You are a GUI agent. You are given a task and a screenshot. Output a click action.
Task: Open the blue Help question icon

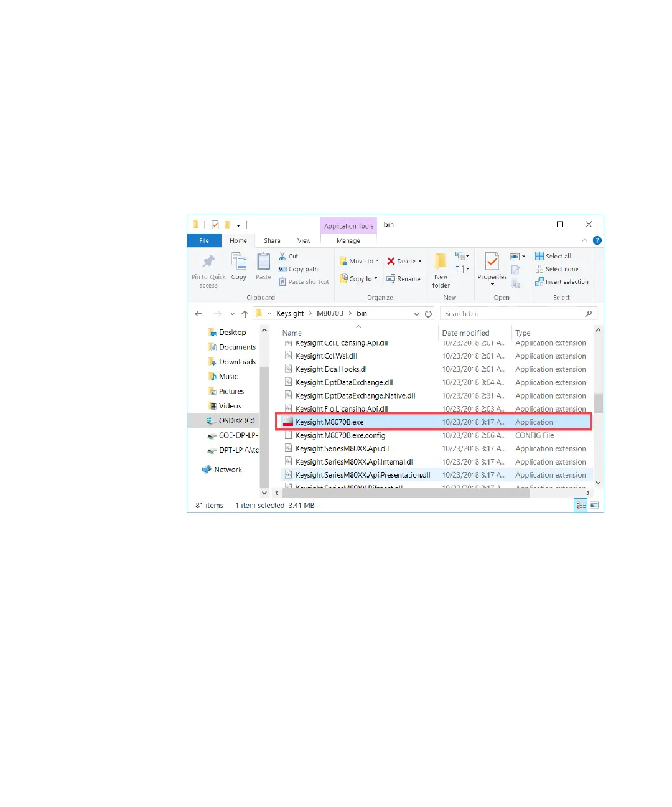(x=597, y=240)
